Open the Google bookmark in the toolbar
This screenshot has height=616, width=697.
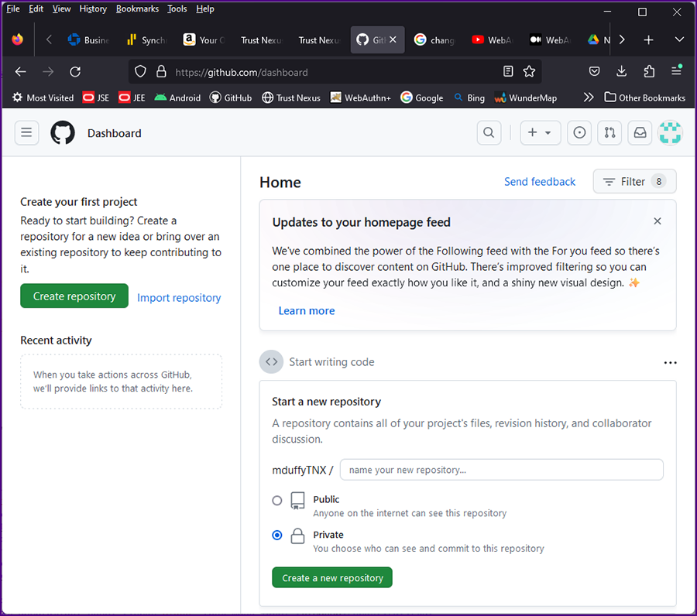point(422,98)
